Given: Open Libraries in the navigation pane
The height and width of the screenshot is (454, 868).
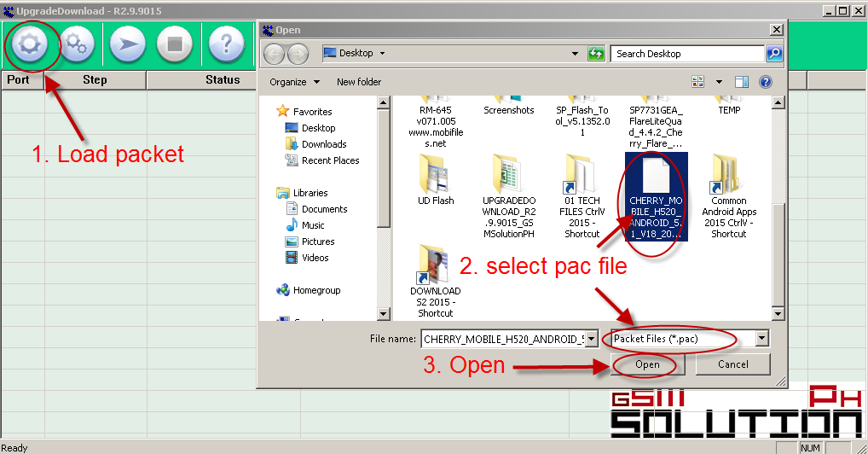Looking at the screenshot, I should 302,193.
